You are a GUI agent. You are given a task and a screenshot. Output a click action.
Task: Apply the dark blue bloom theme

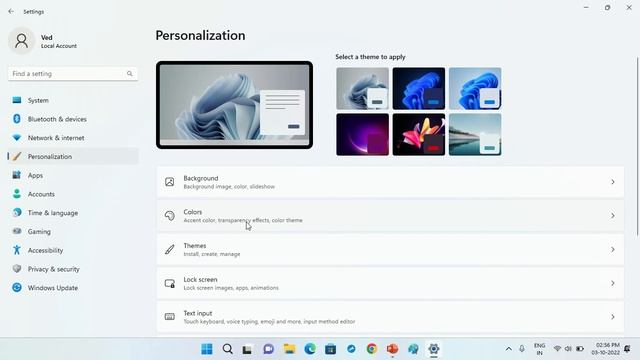[x=419, y=89]
